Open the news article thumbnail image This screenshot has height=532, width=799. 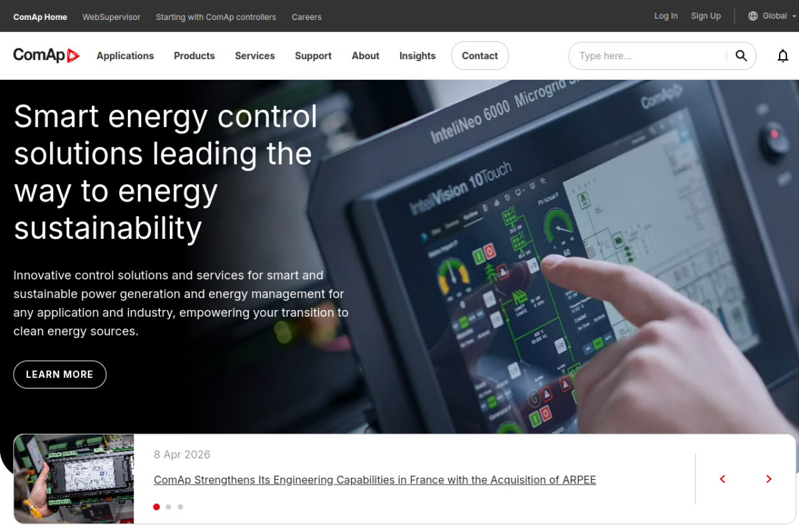coord(74,479)
